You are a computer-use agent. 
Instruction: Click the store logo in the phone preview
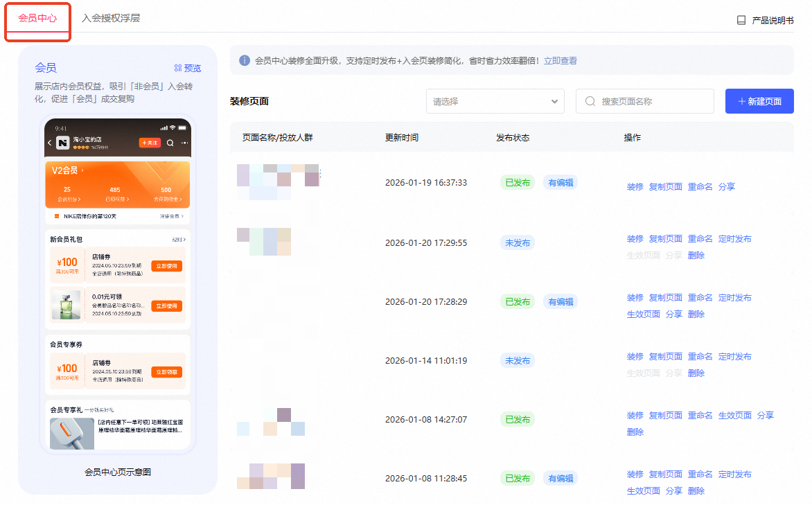tap(62, 143)
